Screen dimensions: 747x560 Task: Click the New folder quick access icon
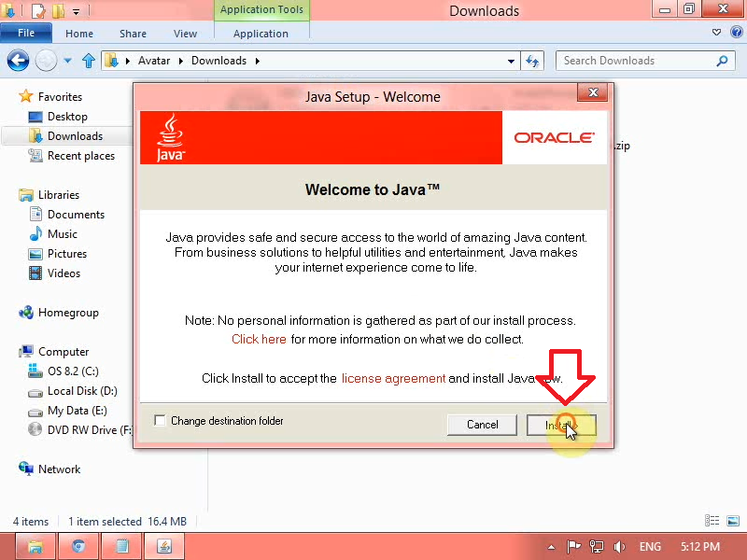pos(59,10)
